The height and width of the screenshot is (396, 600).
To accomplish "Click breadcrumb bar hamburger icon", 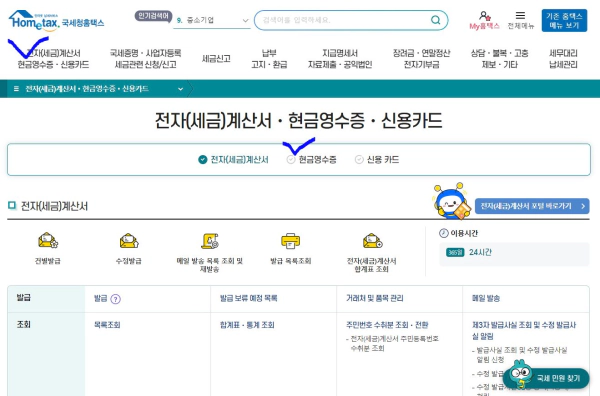I will pyautogui.click(x=16, y=89).
